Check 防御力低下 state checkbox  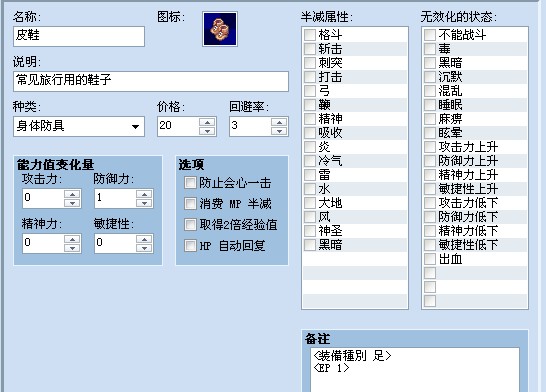click(430, 217)
